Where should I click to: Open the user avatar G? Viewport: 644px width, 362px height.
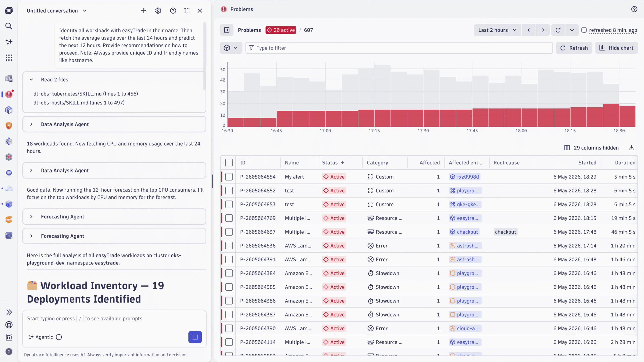9,351
